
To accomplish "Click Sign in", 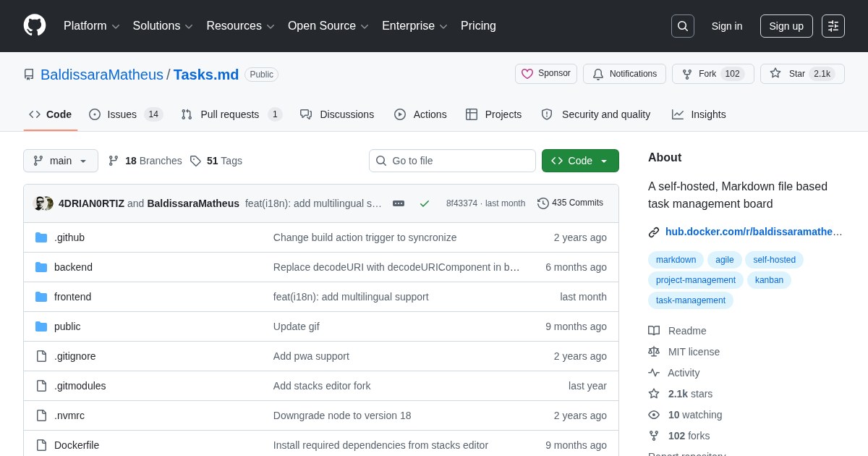I will pyautogui.click(x=727, y=26).
